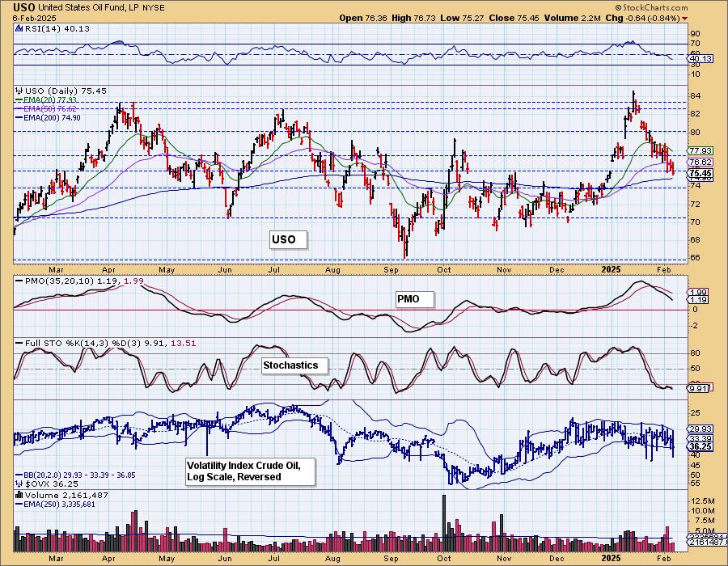Click the 'Feb' label on bottom time axis
Screen dimensions: 728x566
(x=664, y=558)
